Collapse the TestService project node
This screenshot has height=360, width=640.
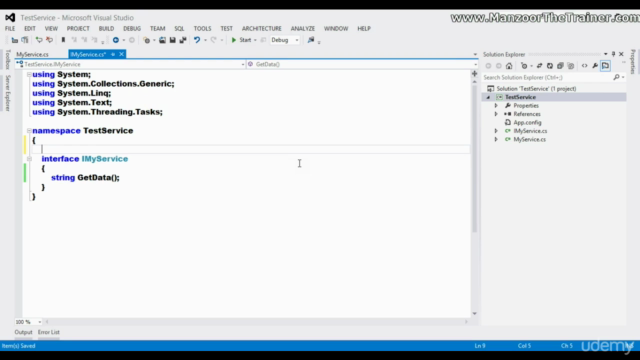[488, 97]
